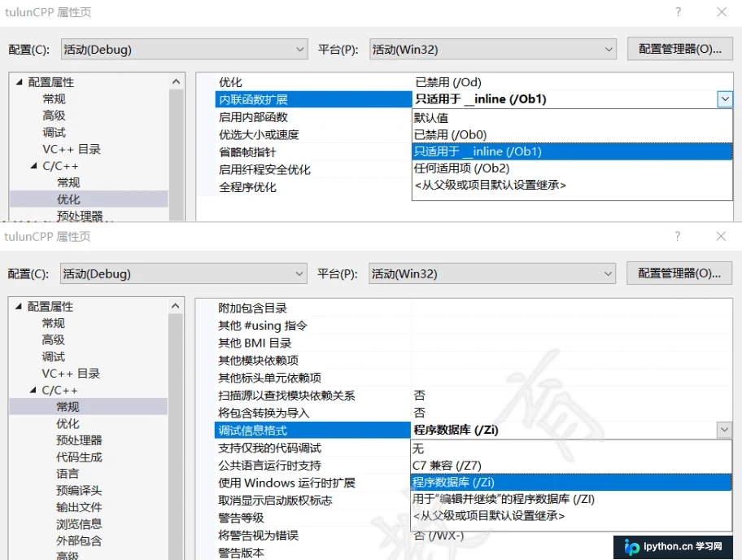742x560 pixels.
Task: Select 优化 in upper dialog tree
Action: pos(68,199)
